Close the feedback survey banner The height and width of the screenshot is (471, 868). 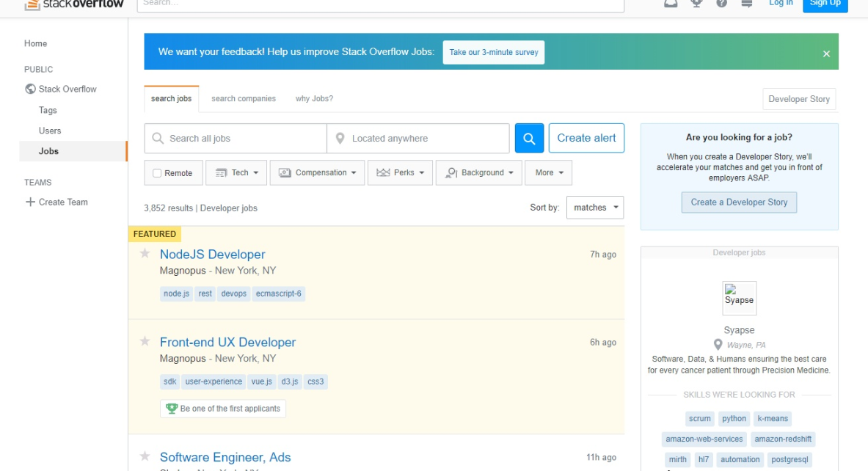tap(826, 54)
